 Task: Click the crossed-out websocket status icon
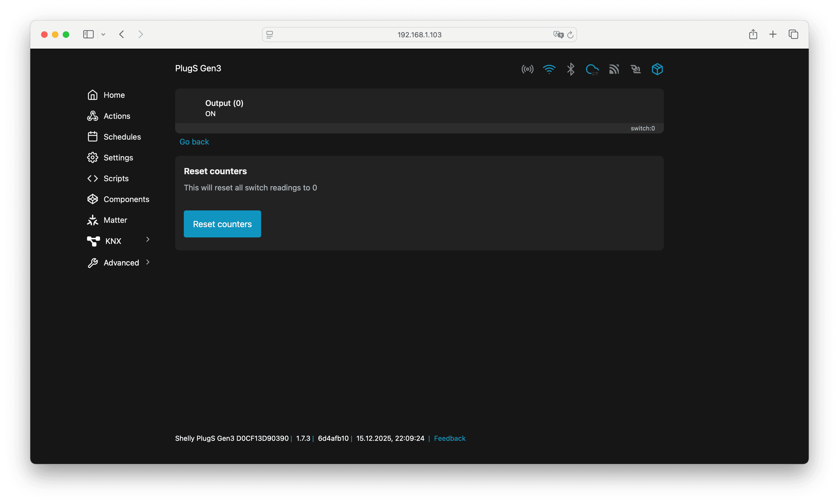tap(635, 69)
